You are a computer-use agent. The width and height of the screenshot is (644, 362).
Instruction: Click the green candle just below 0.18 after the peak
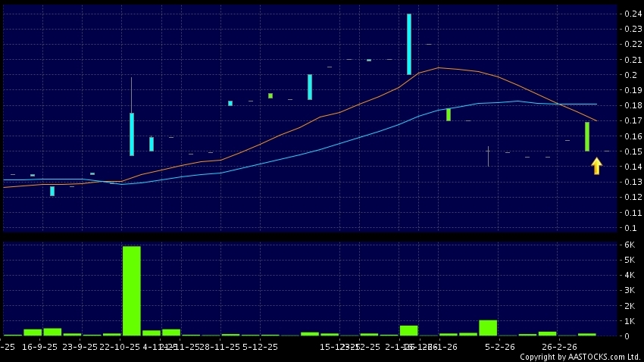click(449, 114)
